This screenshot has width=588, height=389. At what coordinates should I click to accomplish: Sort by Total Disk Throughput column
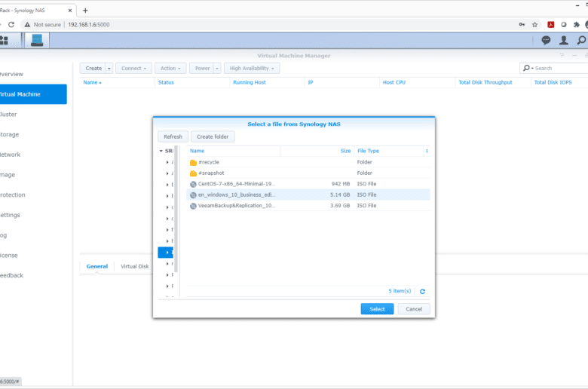[x=493, y=82]
